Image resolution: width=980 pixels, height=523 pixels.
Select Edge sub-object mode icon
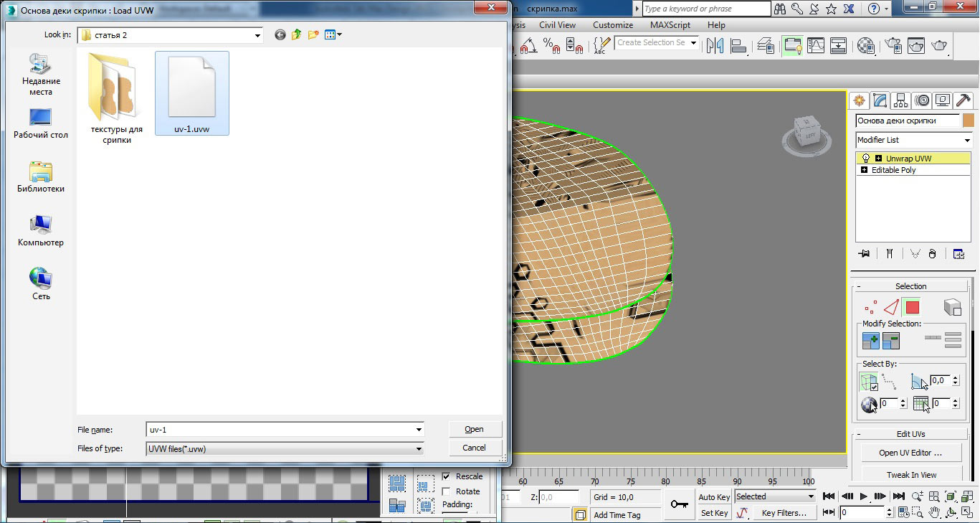pyautogui.click(x=891, y=308)
